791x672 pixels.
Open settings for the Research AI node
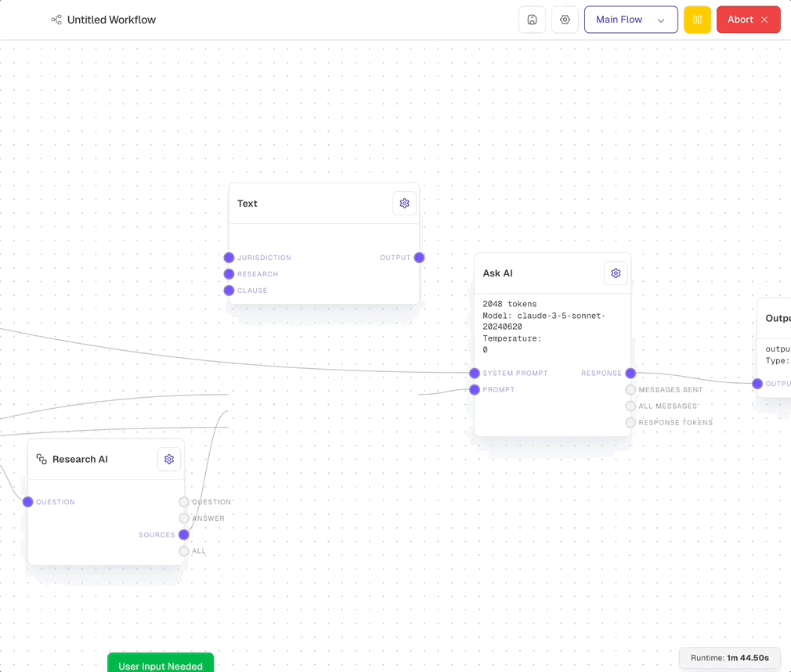[169, 459]
